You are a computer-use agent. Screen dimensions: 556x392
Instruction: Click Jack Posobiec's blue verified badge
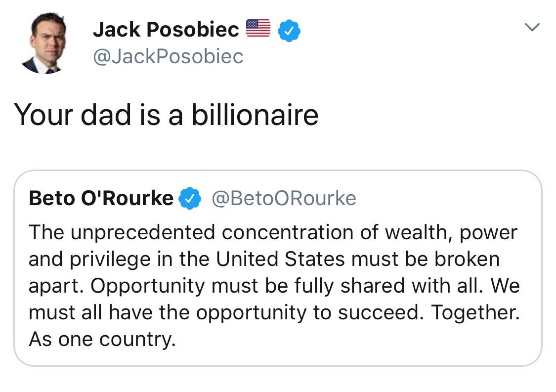click(x=289, y=31)
